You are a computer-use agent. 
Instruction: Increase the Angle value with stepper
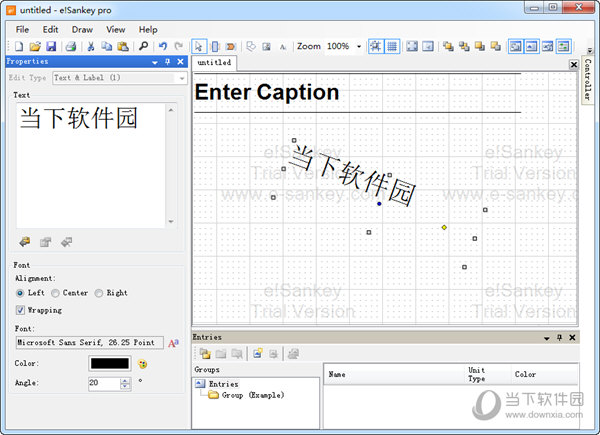pyautogui.click(x=125, y=381)
